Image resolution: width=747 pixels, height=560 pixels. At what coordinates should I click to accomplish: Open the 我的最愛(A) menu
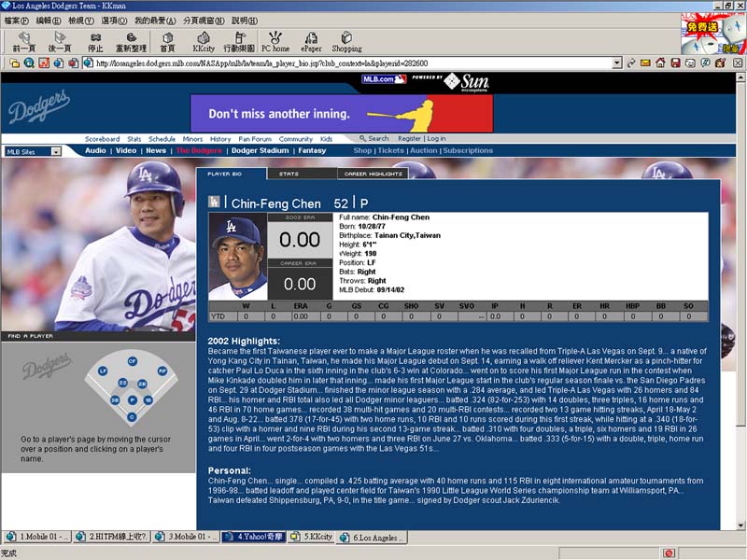click(155, 21)
